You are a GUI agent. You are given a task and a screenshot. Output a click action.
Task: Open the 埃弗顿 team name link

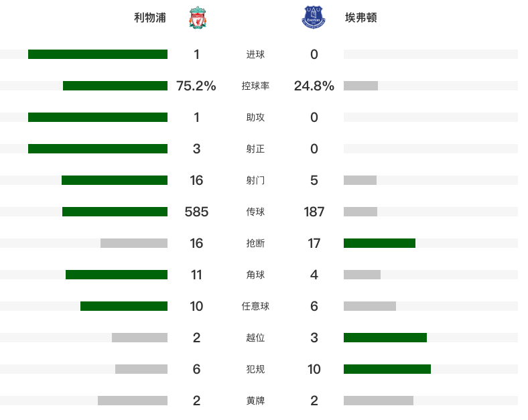[x=361, y=17]
